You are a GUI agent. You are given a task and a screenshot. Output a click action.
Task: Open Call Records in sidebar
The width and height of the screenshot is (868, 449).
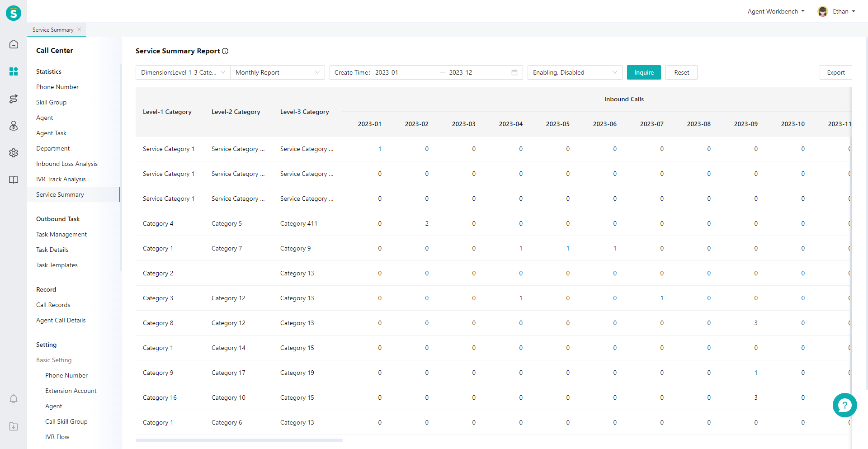53,305
